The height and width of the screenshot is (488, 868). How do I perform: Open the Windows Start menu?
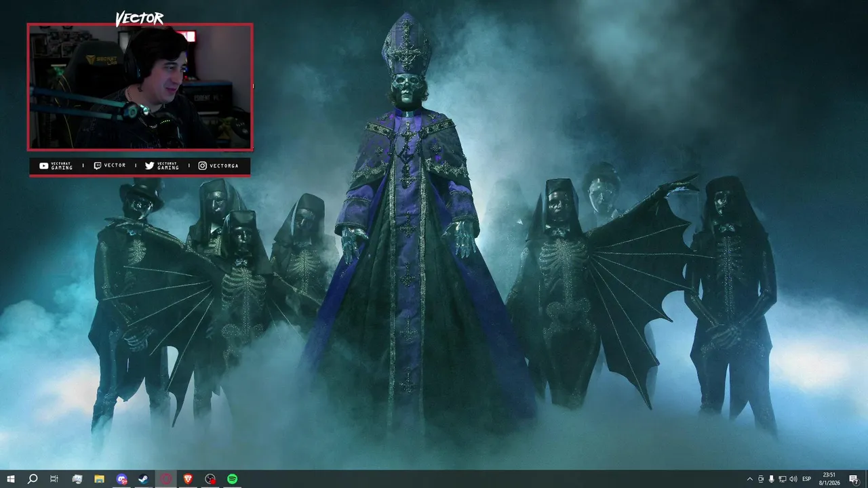(x=10, y=479)
